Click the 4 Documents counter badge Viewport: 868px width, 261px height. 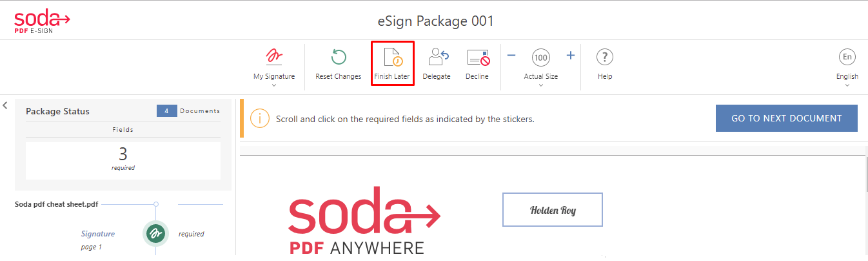click(166, 111)
